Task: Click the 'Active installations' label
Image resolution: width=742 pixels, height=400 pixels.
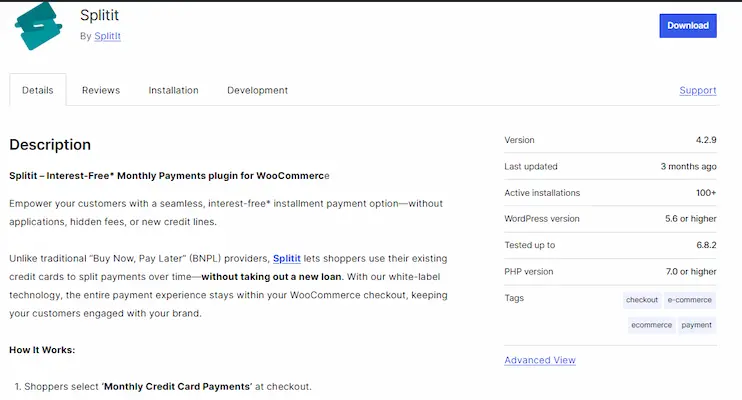Action: pos(542,193)
